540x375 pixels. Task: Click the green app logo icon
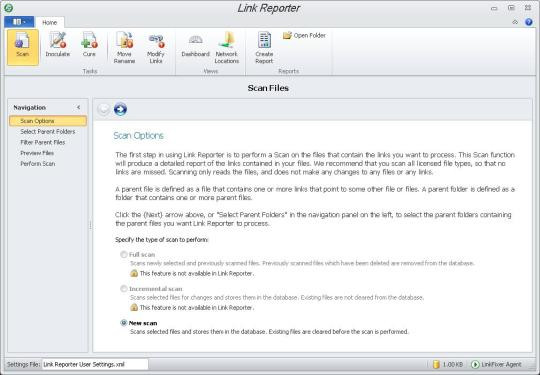click(8, 8)
